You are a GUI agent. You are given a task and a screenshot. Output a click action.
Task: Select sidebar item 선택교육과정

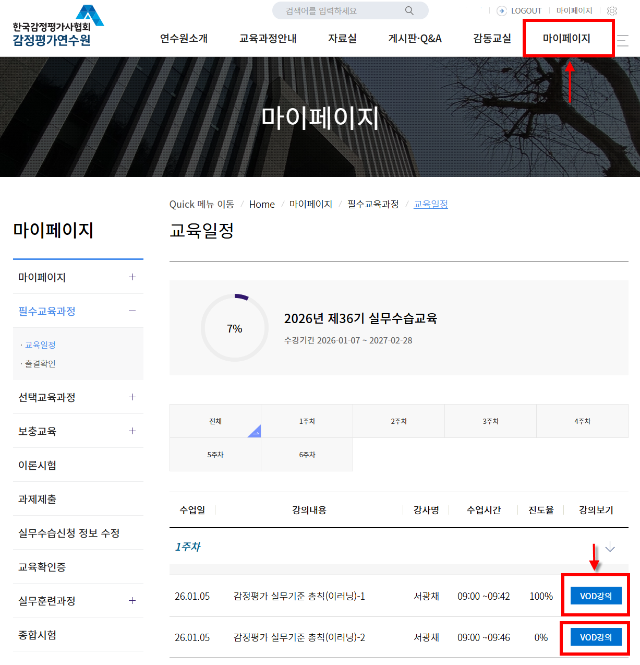(x=47, y=397)
